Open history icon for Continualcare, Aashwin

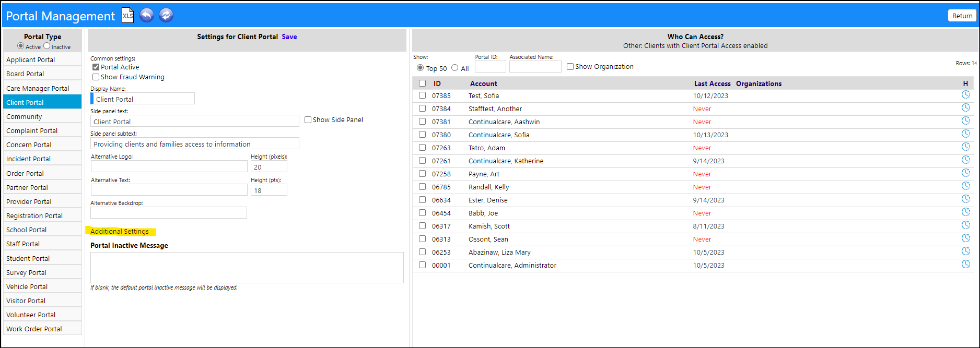[966, 121]
